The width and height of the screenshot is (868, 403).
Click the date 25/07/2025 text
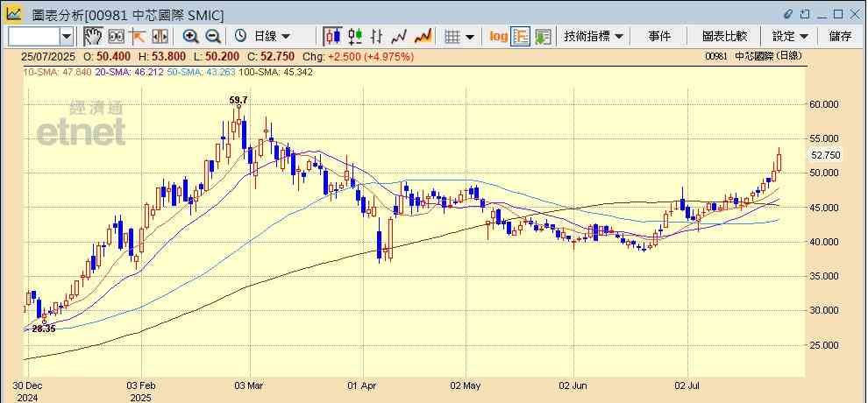48,56
